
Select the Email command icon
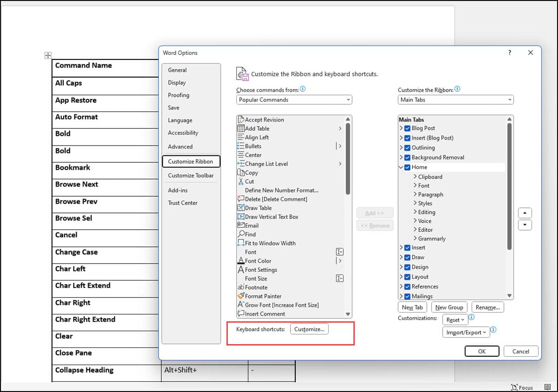(240, 226)
